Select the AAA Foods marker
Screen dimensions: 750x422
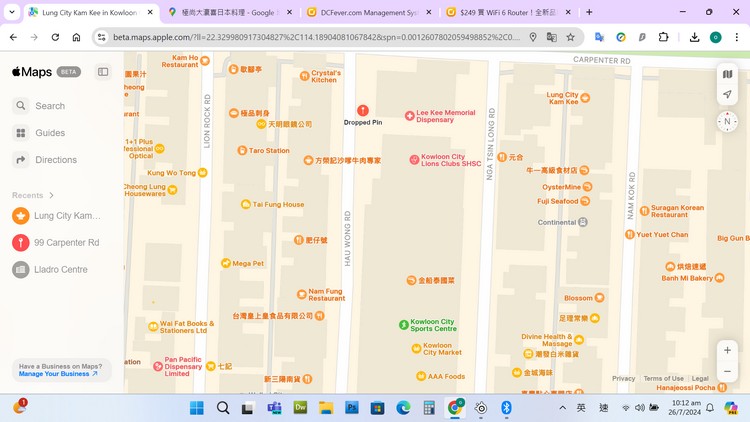coord(421,376)
